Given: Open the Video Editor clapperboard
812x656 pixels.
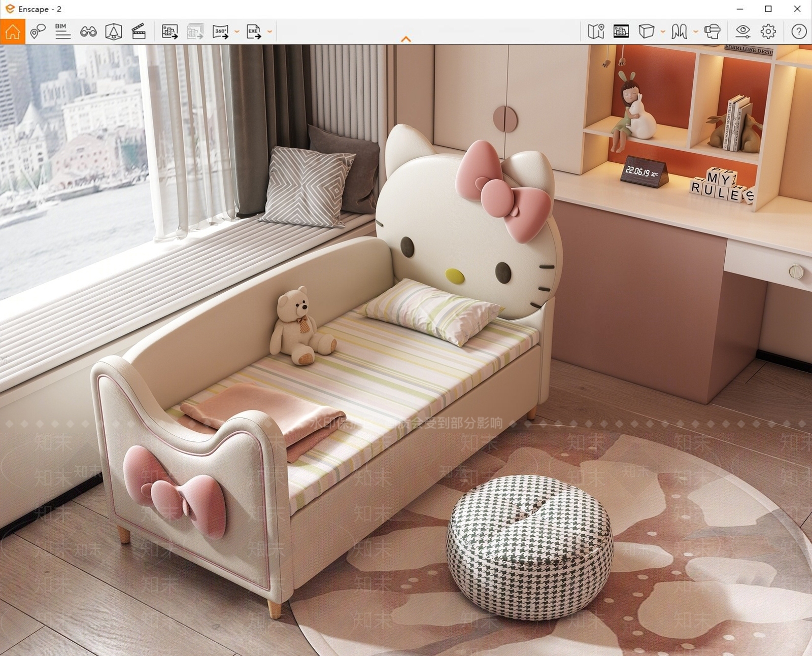Looking at the screenshot, I should 139,32.
